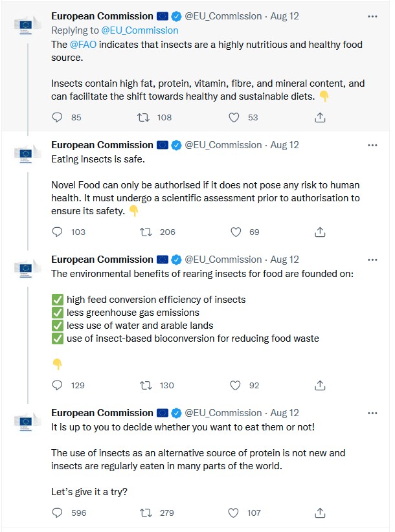This screenshot has width=395, height=532.
Task: Like the 'Let's give it a try?' tweet
Action: [x=233, y=513]
